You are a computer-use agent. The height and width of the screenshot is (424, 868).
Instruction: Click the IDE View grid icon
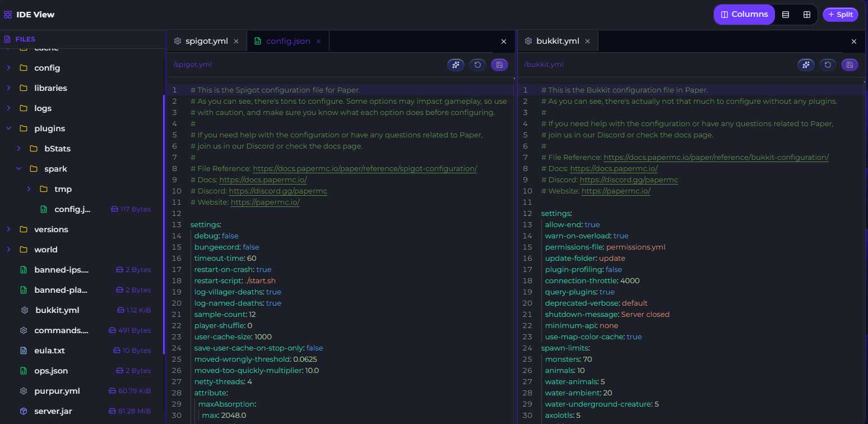(x=8, y=15)
